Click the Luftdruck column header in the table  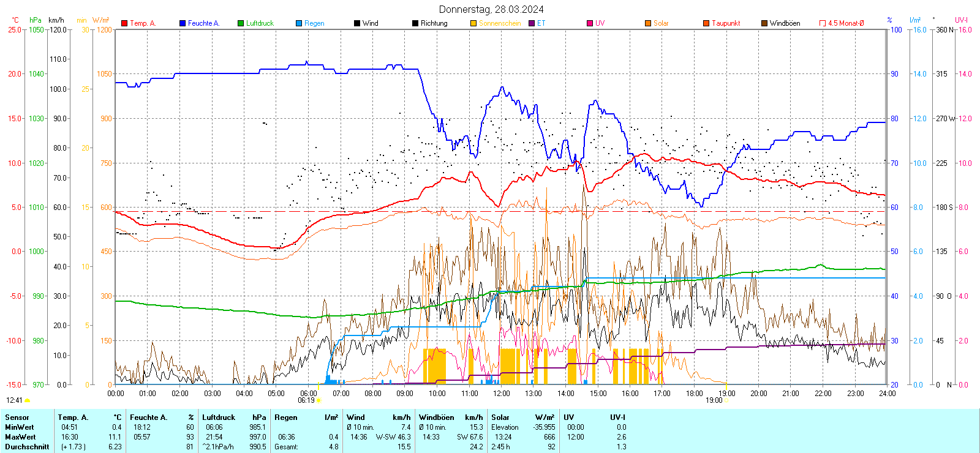coord(219,417)
